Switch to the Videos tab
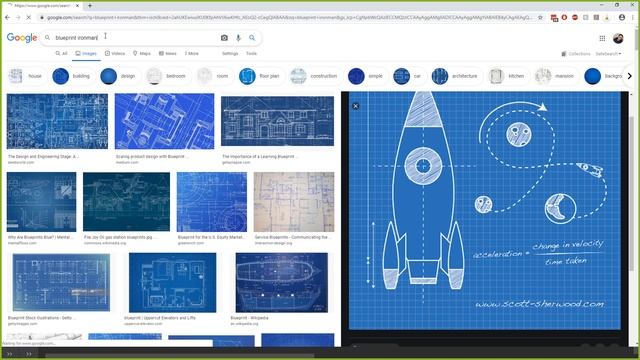640x360 pixels. click(x=115, y=53)
